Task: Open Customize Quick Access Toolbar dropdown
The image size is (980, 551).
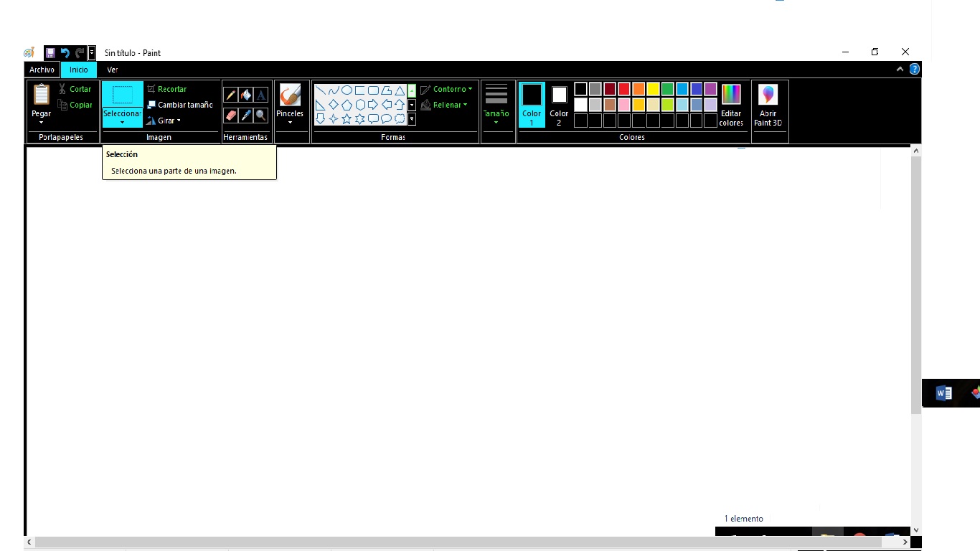Action: click(x=92, y=53)
